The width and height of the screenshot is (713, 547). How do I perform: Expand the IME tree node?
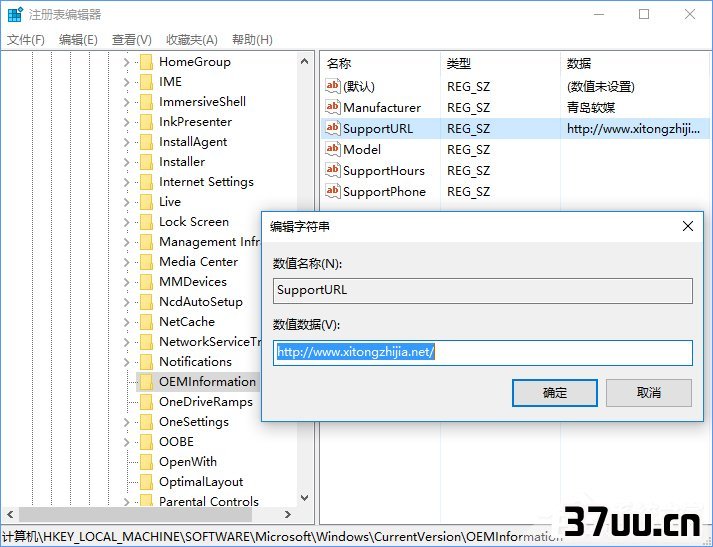click(127, 82)
